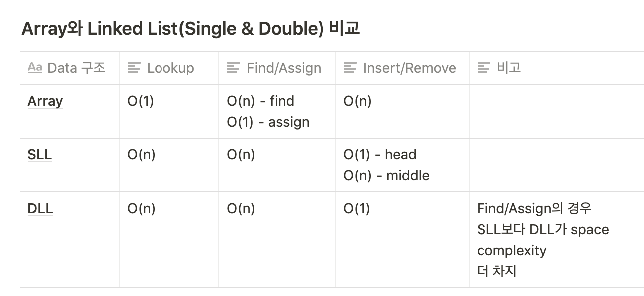The image size is (644, 296).
Task: Open the 비고 column options
Action: (x=556, y=68)
